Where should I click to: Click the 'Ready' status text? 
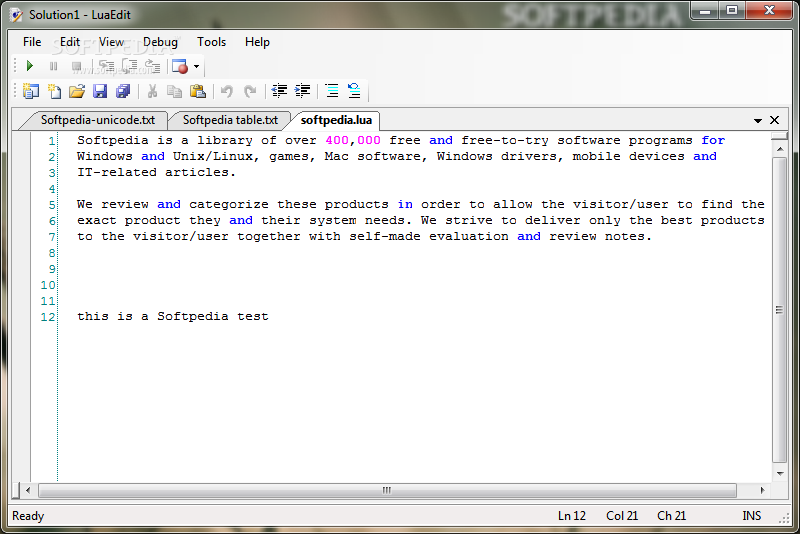click(x=28, y=516)
